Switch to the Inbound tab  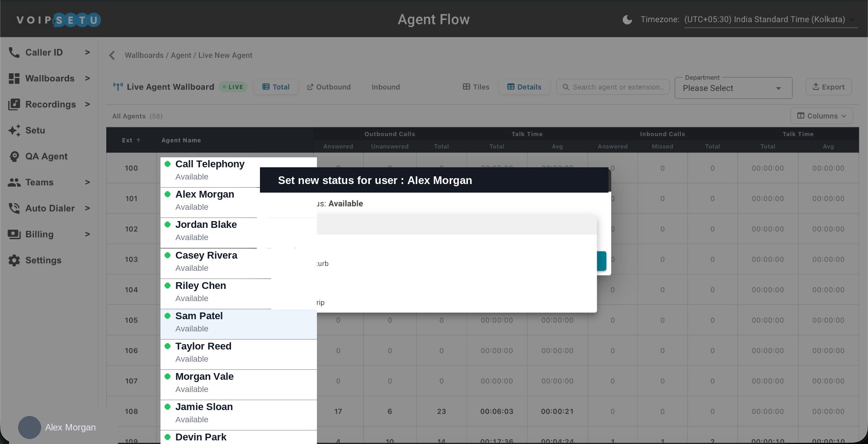click(x=386, y=87)
